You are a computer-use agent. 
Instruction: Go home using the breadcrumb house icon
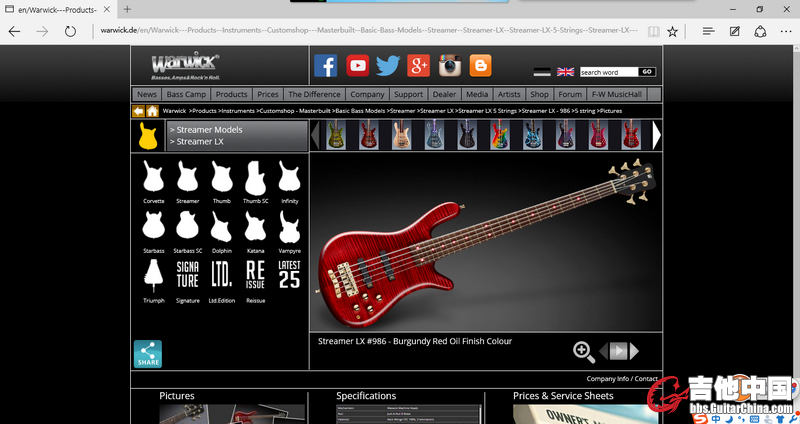coord(152,111)
